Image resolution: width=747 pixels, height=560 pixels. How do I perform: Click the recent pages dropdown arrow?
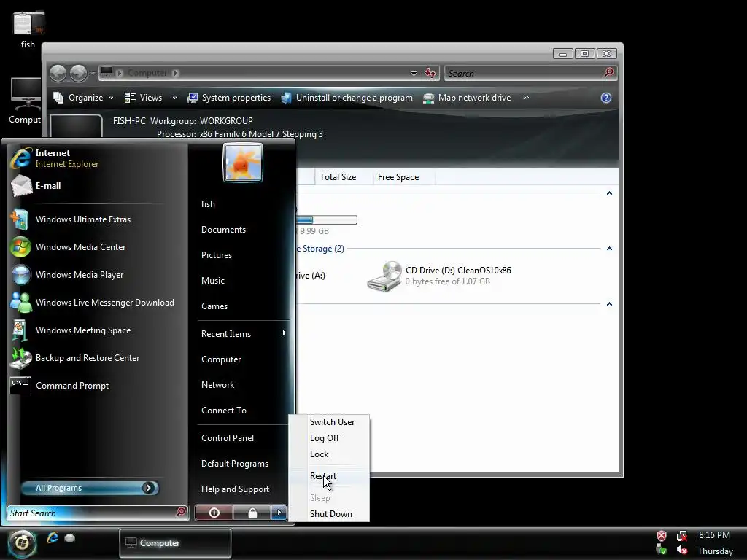pos(93,74)
